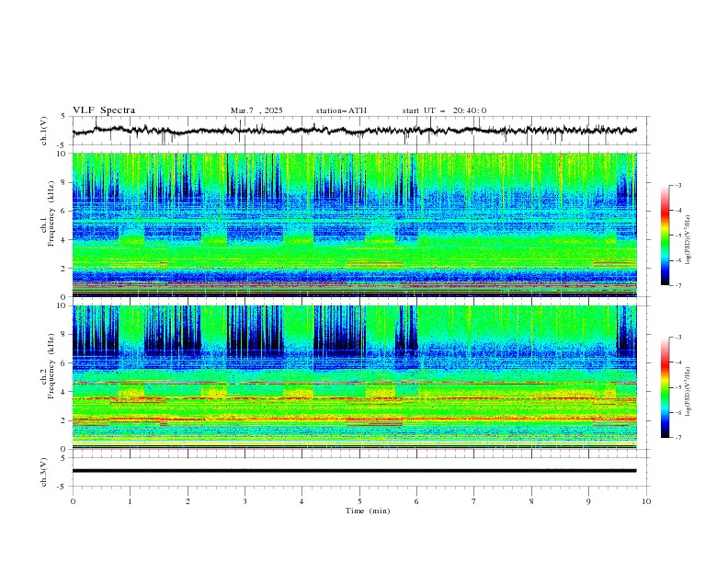Click the time axis tick label 8
Viewport: 728px width, 563px height.
click(x=531, y=501)
